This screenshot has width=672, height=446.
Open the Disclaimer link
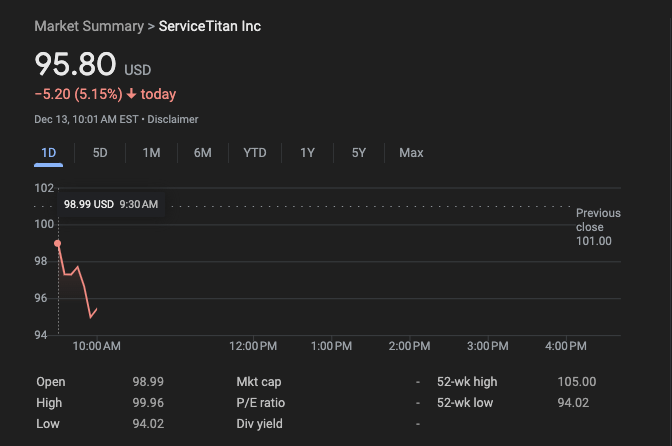click(173, 119)
